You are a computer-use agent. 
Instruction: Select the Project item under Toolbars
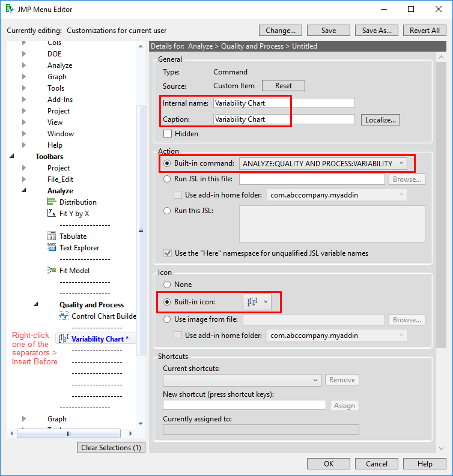pos(58,168)
